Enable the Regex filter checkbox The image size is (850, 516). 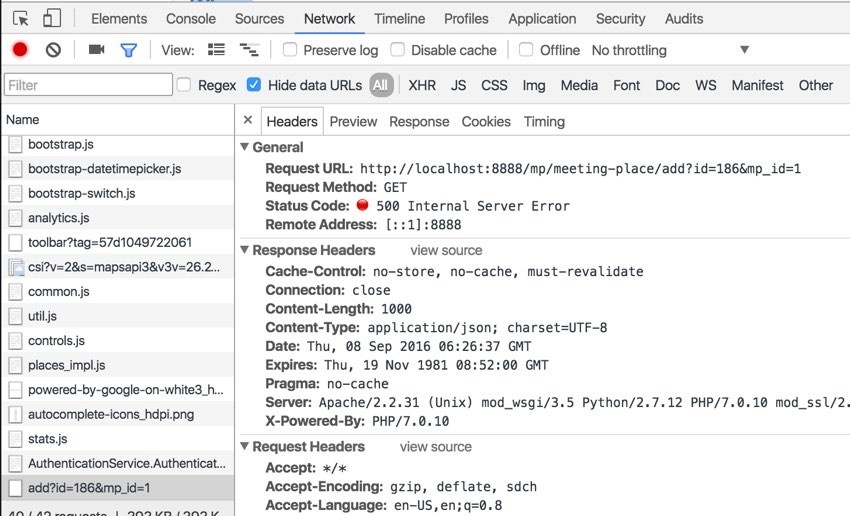click(x=184, y=85)
